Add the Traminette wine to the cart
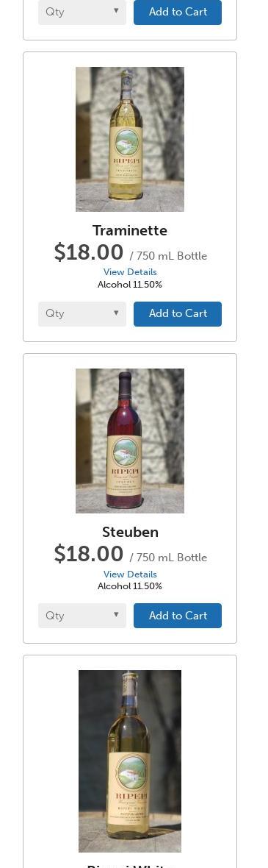The image size is (268, 868). (x=178, y=314)
